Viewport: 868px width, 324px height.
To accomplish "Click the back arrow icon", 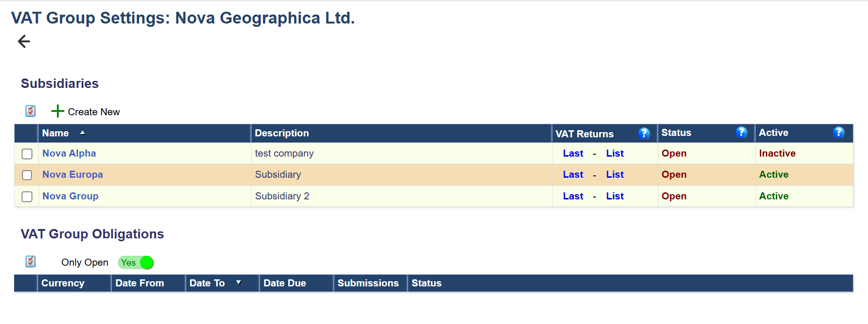I will (x=24, y=41).
